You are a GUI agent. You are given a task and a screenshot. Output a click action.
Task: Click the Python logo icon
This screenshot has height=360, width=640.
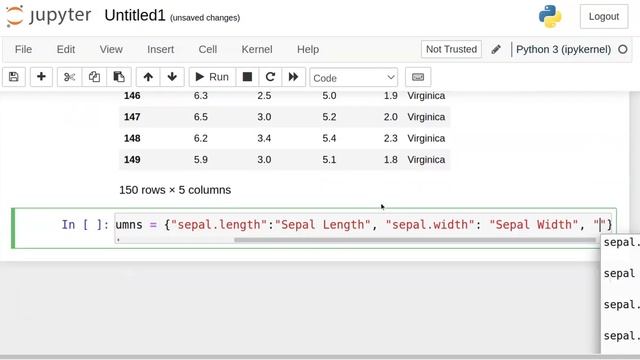(x=550, y=16)
